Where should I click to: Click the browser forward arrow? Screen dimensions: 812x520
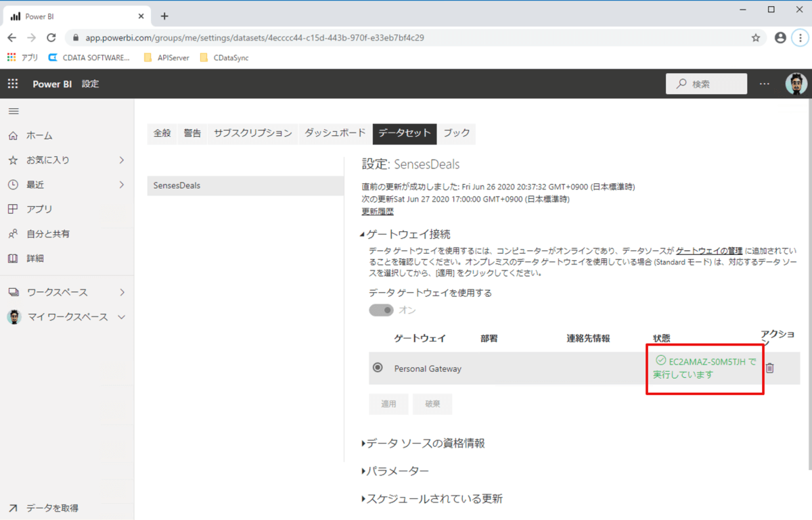[31, 38]
